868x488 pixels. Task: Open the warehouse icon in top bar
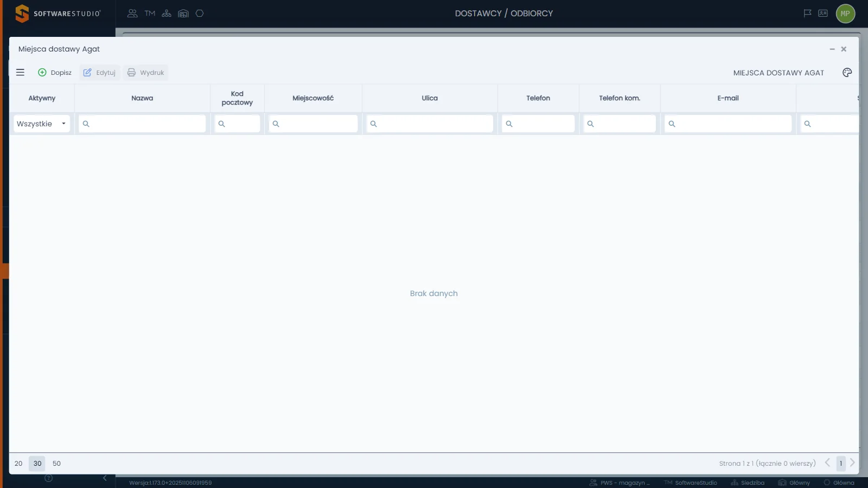tap(183, 14)
